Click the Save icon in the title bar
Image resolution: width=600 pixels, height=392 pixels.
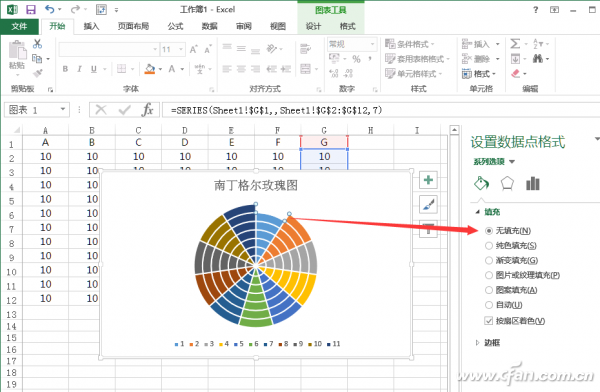[x=31, y=9]
